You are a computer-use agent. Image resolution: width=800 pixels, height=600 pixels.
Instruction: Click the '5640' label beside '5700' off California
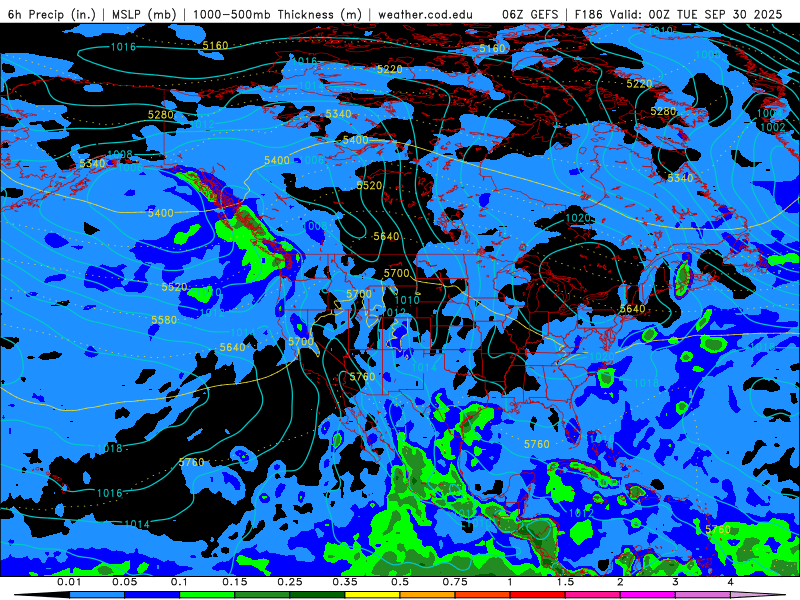tap(233, 347)
